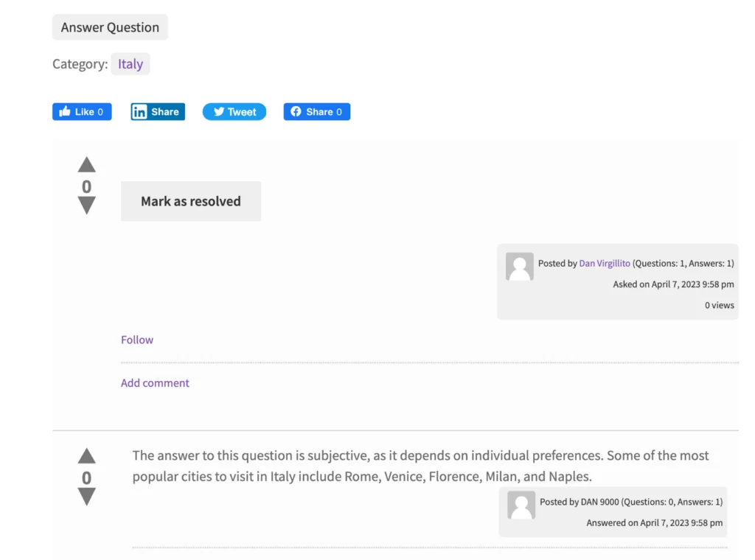Downvote the question with the down arrow
Screen dimensions: 755x560
click(x=87, y=206)
